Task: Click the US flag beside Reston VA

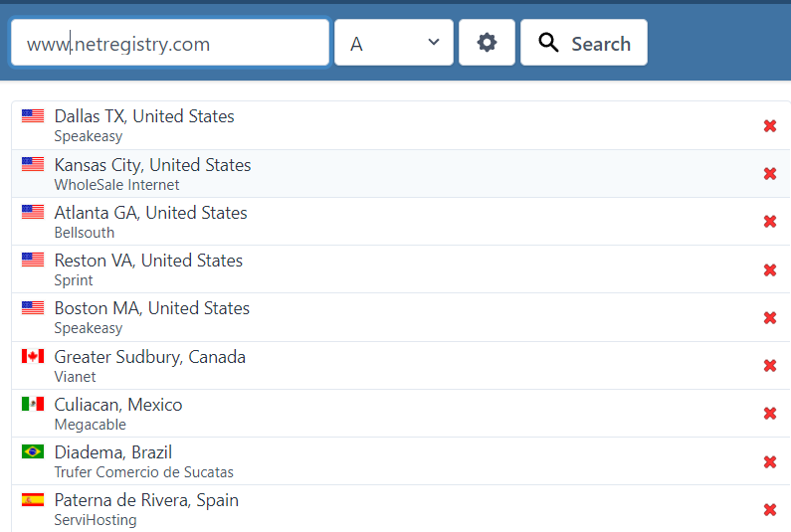Action: click(x=33, y=260)
